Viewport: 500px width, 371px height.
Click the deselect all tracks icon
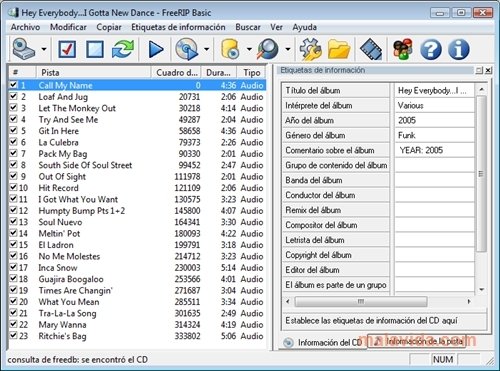coord(95,49)
